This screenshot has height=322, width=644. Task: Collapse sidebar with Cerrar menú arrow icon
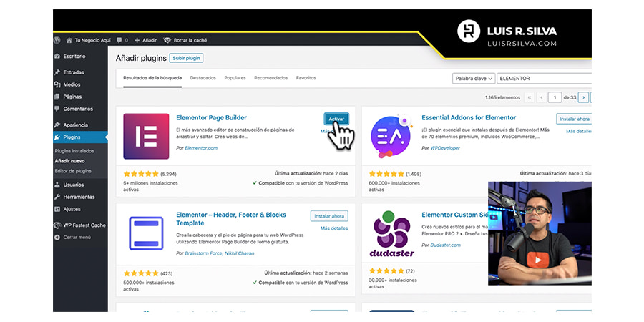[57, 238]
